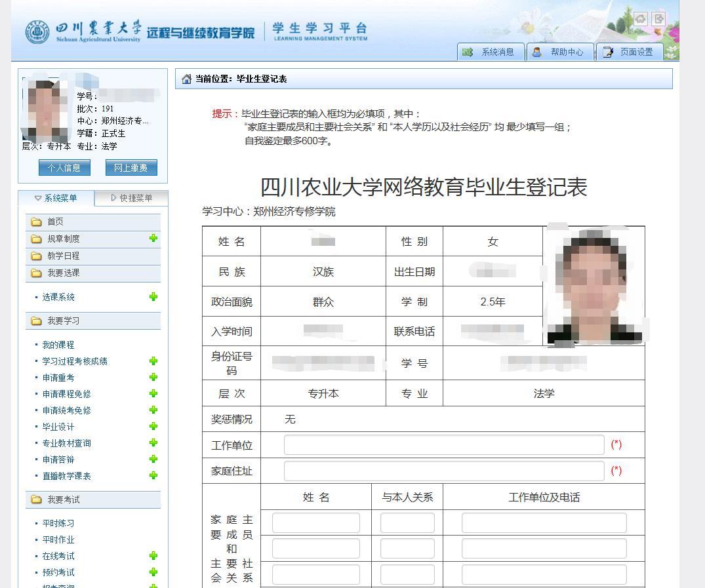Click green plus beside 预约考试
Image resolution: width=705 pixels, height=588 pixels.
pos(153,572)
